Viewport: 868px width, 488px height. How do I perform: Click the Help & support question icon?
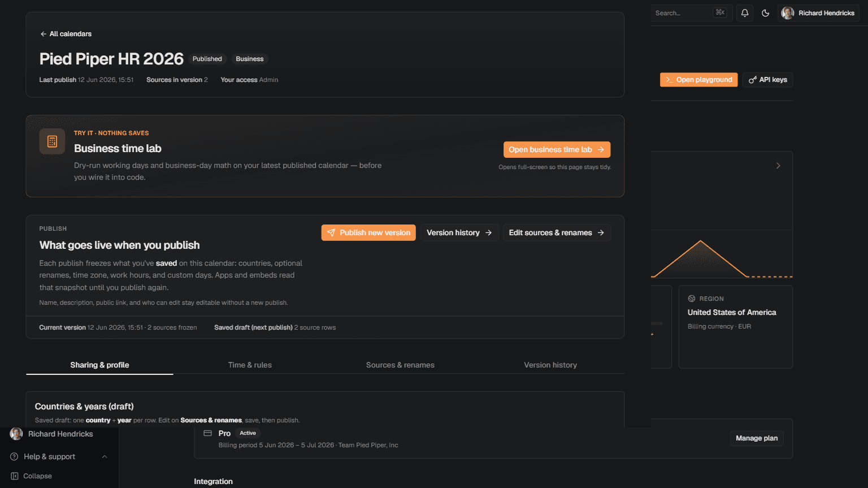(x=14, y=456)
